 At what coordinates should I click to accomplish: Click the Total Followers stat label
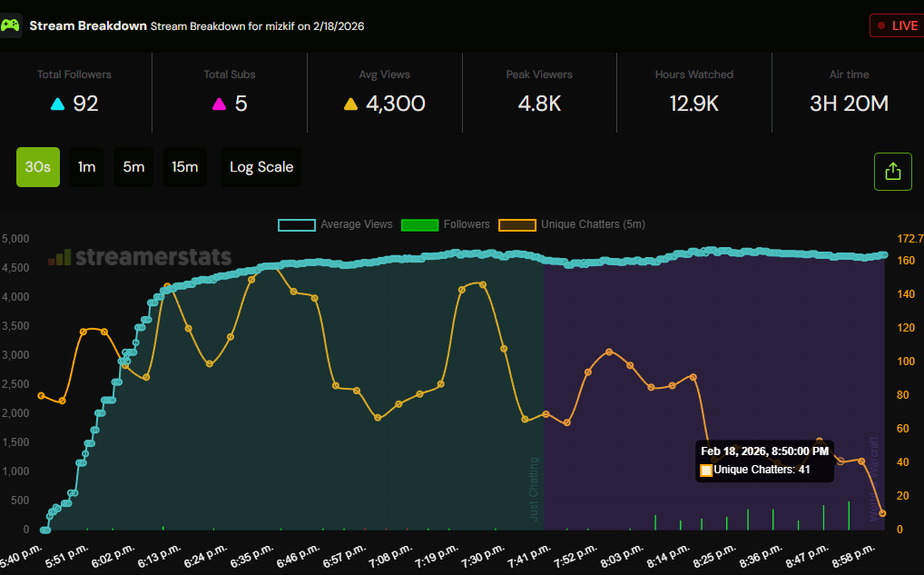pos(74,74)
